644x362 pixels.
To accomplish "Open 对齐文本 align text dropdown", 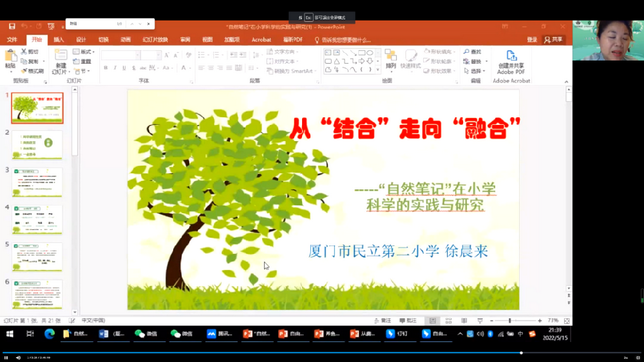I will point(283,61).
